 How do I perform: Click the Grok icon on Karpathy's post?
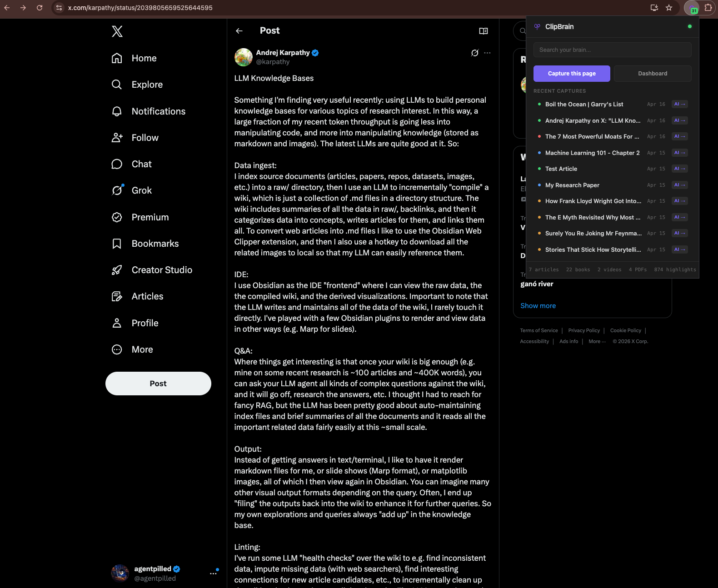click(475, 53)
